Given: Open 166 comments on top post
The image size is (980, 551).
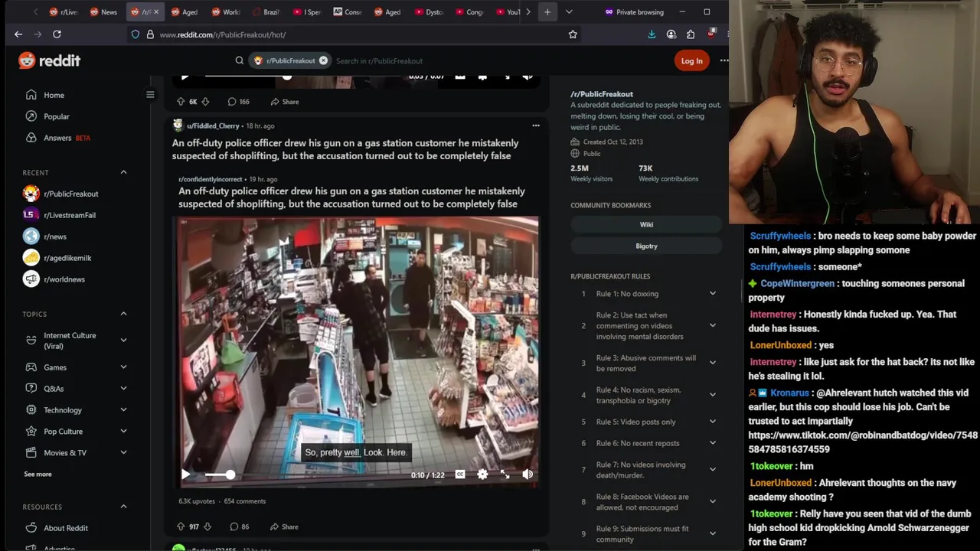Looking at the screenshot, I should point(238,101).
